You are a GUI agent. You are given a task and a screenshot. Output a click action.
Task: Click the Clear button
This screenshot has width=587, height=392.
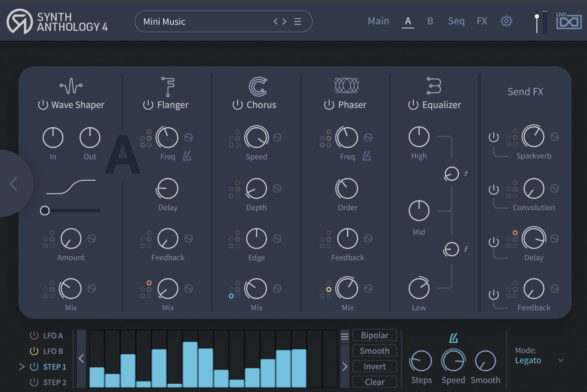374,382
